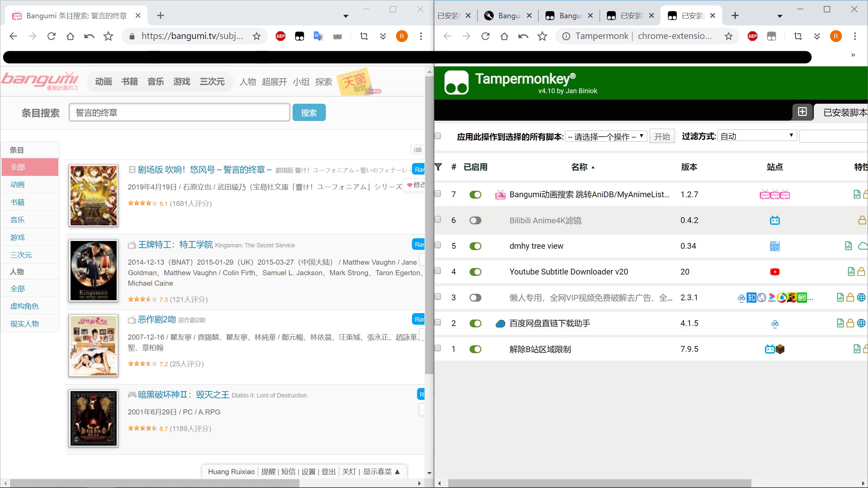This screenshot has height=488, width=868.
Task: Switch result list view mode icon on Bangumi
Action: click(417, 150)
